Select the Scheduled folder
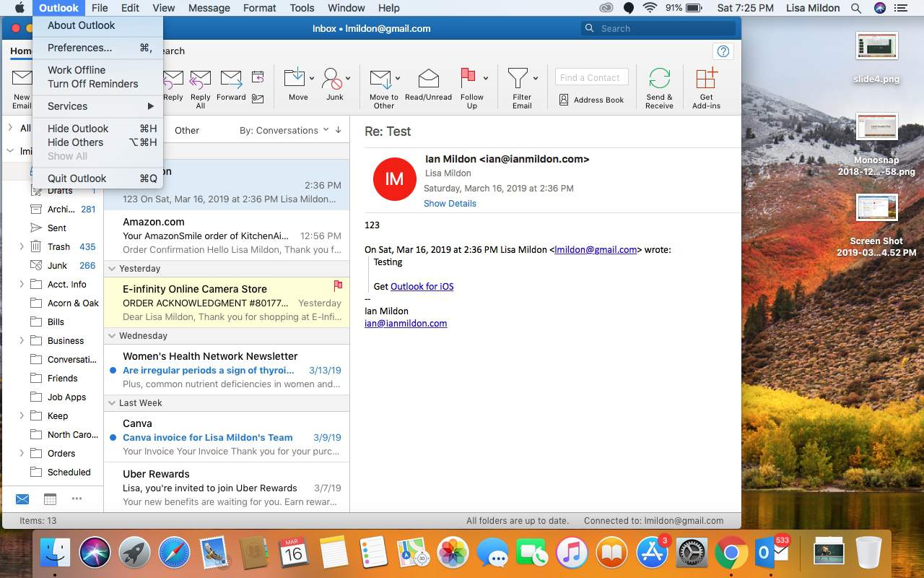This screenshot has width=924, height=578. [69, 472]
